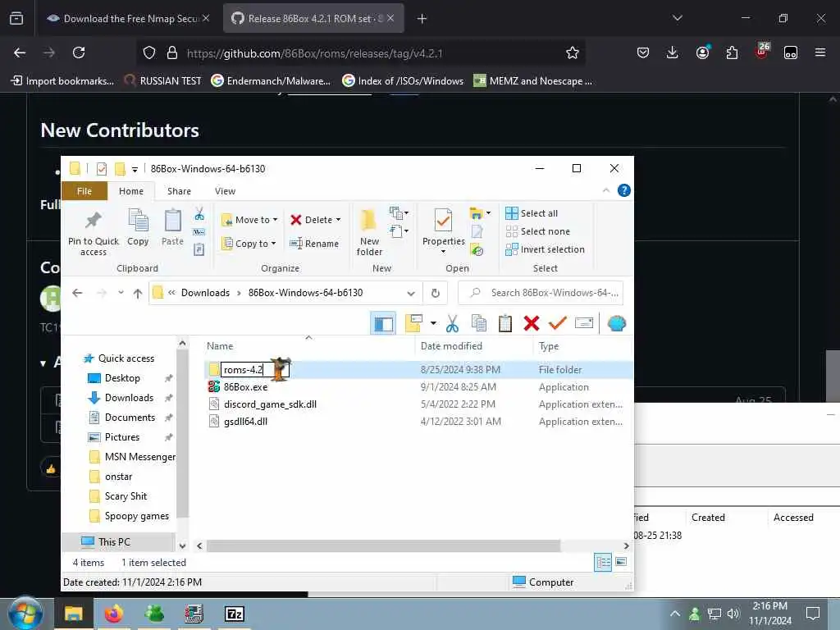Open Quick access in navigation pane
This screenshot has height=630, width=840.
coord(119,358)
